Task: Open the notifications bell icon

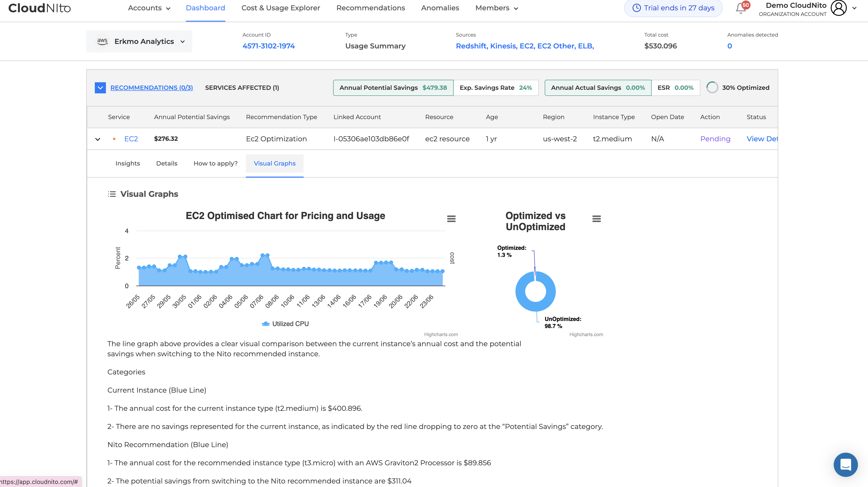Action: (740, 8)
